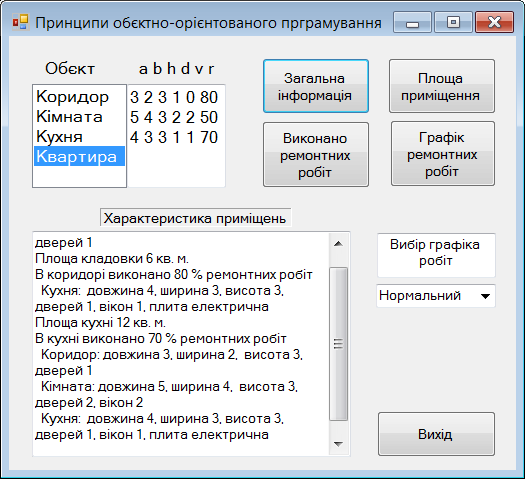The width and height of the screenshot is (525, 479).
Task: Close the window with the red X
Action: [495, 22]
